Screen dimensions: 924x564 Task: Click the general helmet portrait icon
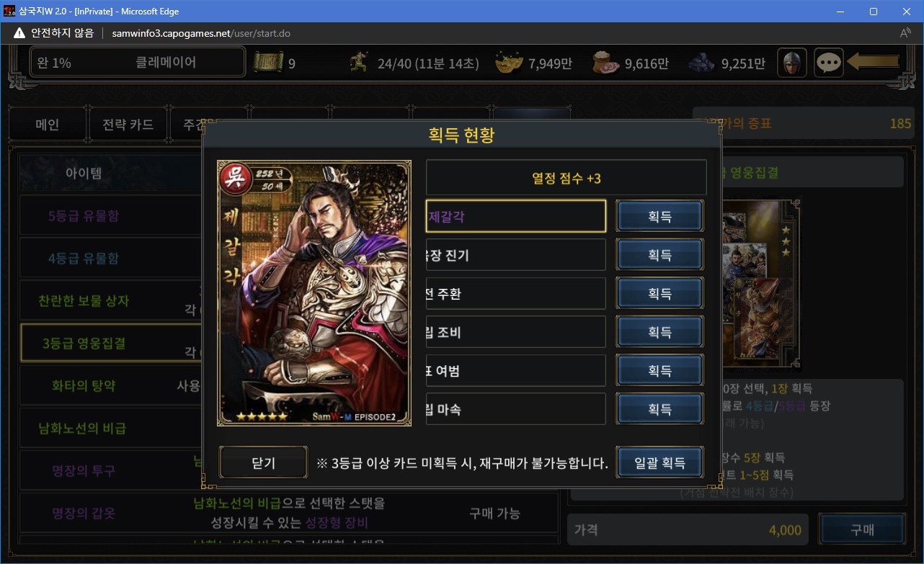[792, 63]
